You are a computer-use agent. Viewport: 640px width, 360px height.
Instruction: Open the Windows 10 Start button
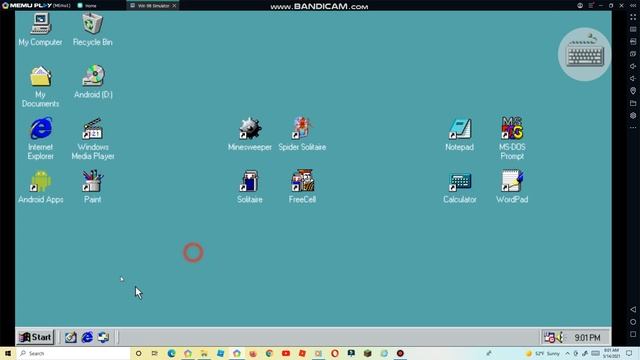(x=8, y=353)
